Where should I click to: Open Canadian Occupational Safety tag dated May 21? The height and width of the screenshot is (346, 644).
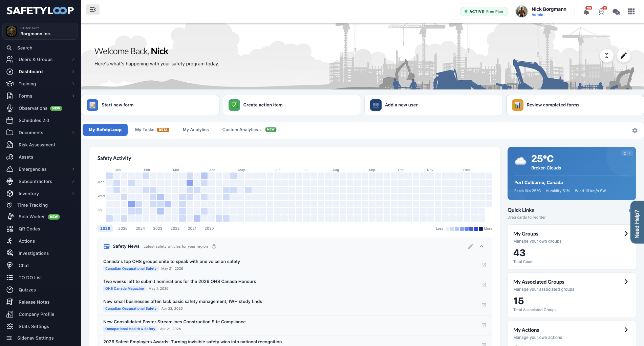click(131, 269)
